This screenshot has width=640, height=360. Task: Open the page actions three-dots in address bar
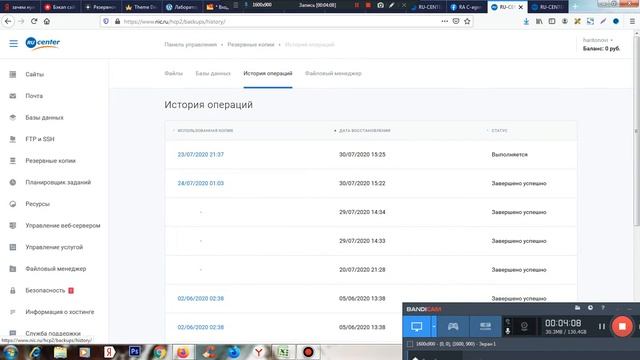[x=444, y=21]
